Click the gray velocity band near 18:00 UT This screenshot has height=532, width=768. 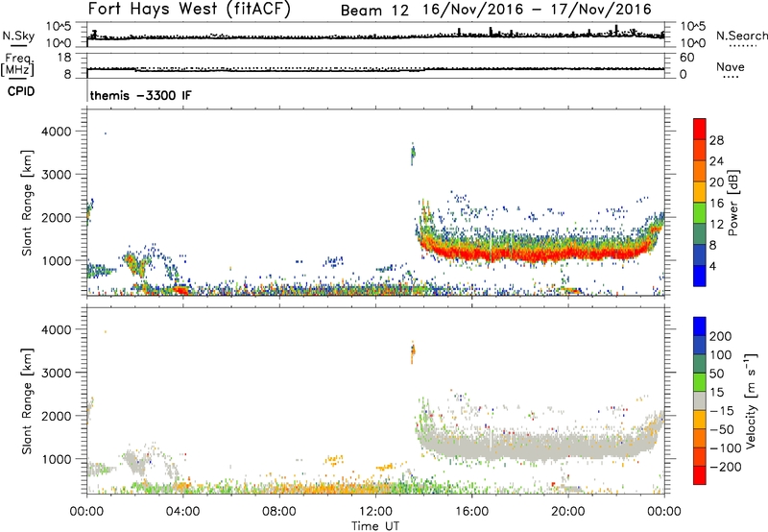coord(519,447)
